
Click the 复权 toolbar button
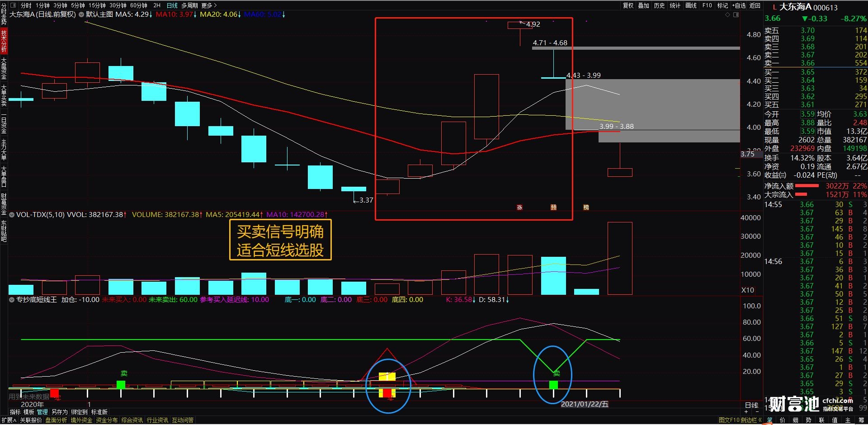628,5
